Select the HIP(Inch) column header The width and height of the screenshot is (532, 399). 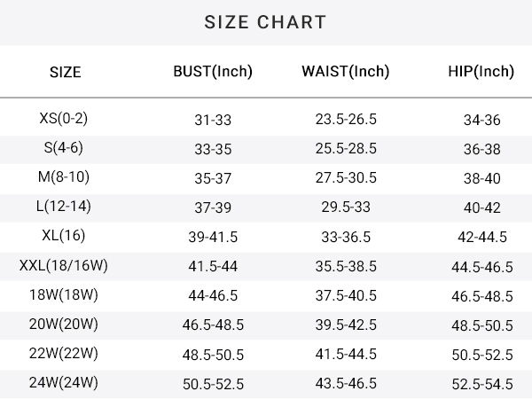pyautogui.click(x=481, y=72)
